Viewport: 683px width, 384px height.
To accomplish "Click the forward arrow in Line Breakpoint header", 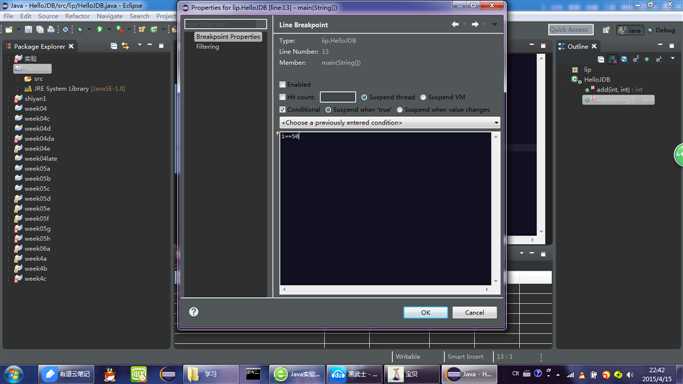I will (475, 24).
